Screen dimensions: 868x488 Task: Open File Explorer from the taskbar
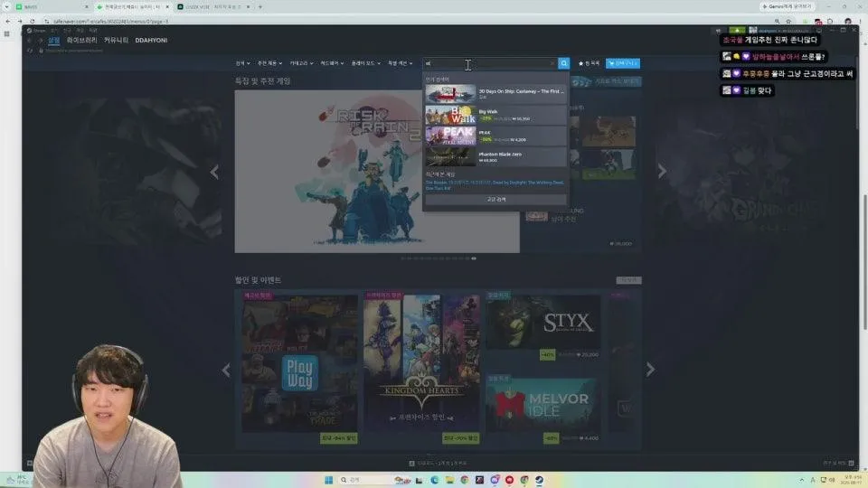449,480
